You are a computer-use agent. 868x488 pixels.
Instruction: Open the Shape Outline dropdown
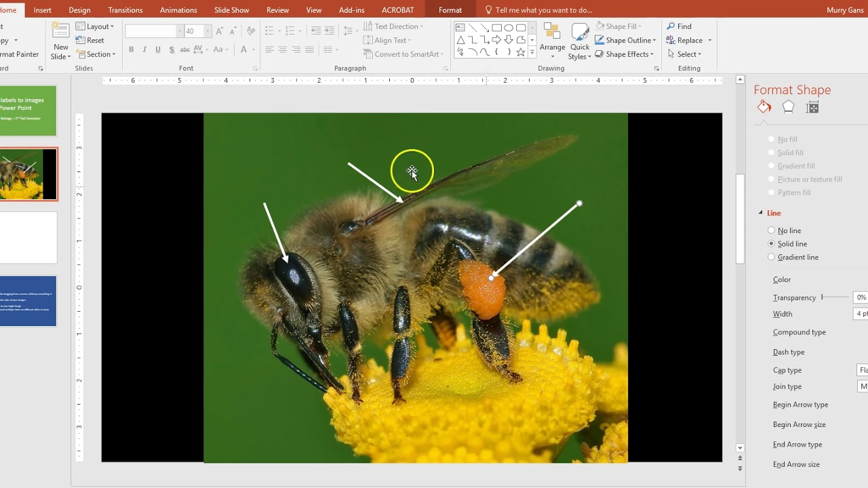[626, 41]
